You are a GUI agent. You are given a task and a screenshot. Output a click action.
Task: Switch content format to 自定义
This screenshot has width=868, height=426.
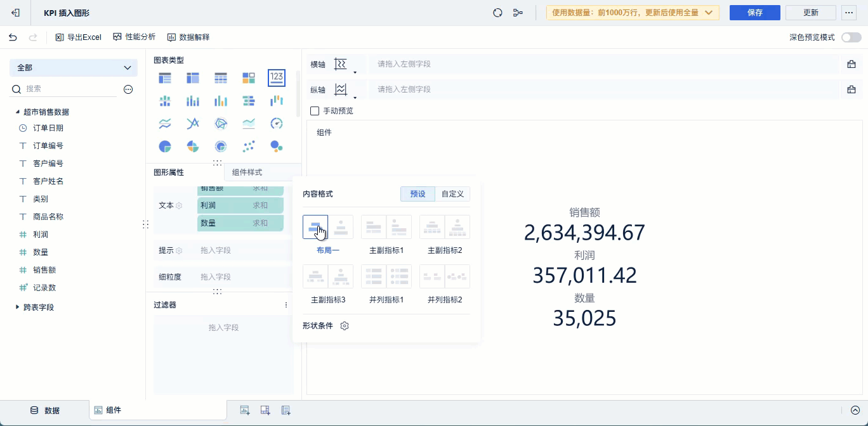click(x=452, y=194)
